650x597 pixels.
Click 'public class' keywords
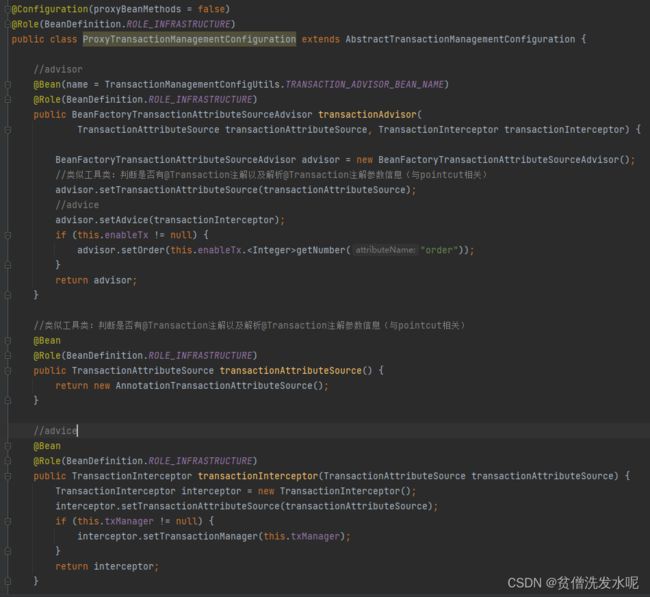pos(44,39)
